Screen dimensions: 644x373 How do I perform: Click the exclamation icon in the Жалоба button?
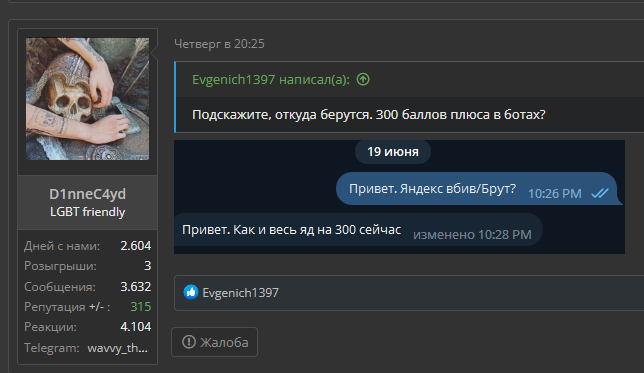click(189, 342)
